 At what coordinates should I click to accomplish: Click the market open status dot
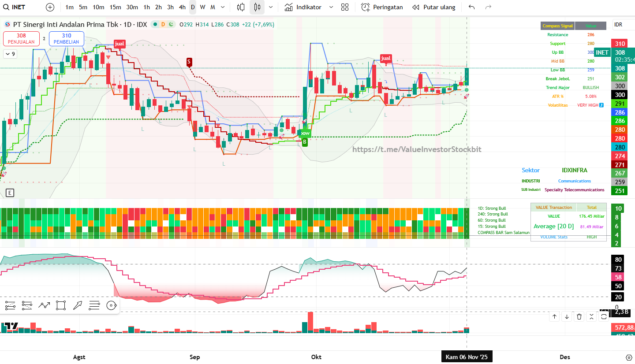click(155, 24)
